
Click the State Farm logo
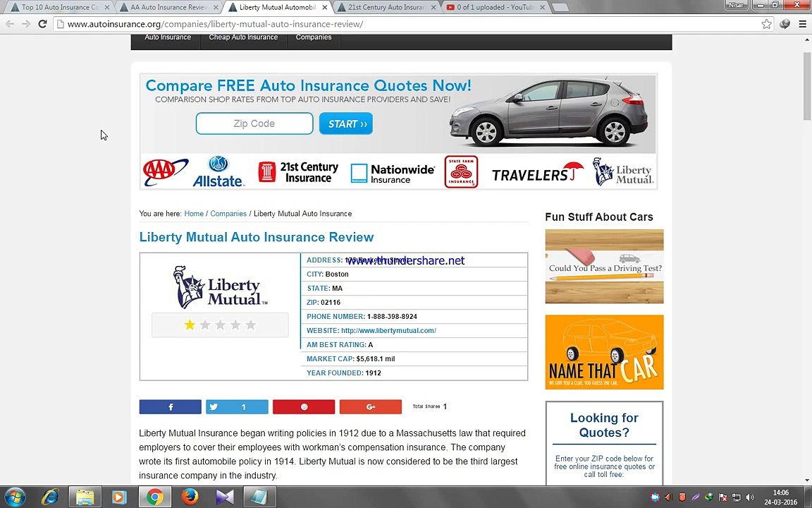click(461, 171)
